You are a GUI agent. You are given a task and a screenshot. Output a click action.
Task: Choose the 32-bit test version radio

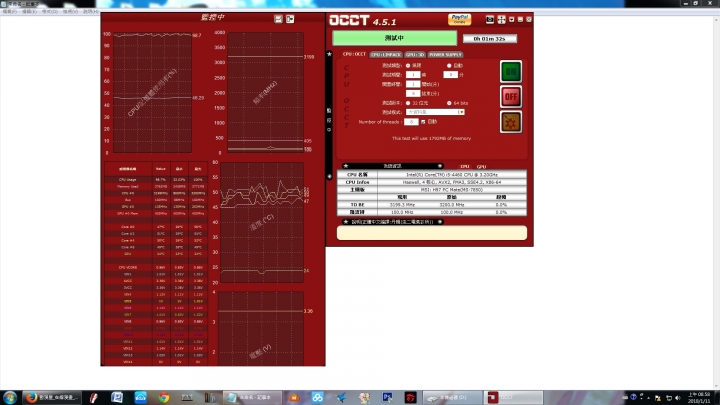pyautogui.click(x=408, y=103)
